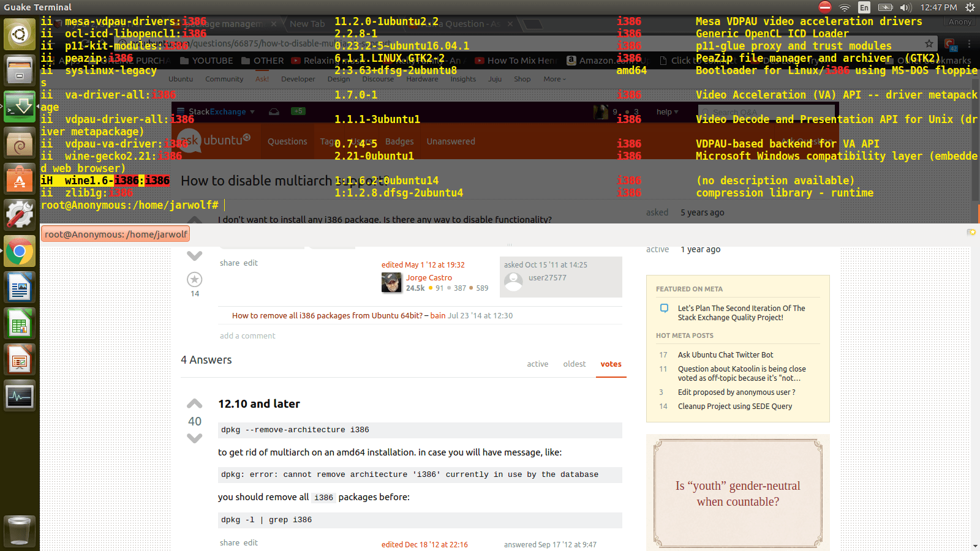
Task: Open the Files manager from the launcher
Action: coord(20,70)
